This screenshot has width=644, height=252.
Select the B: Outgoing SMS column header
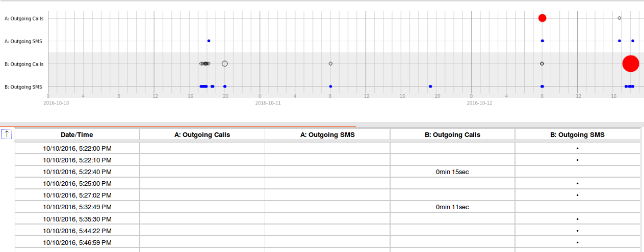(x=577, y=134)
